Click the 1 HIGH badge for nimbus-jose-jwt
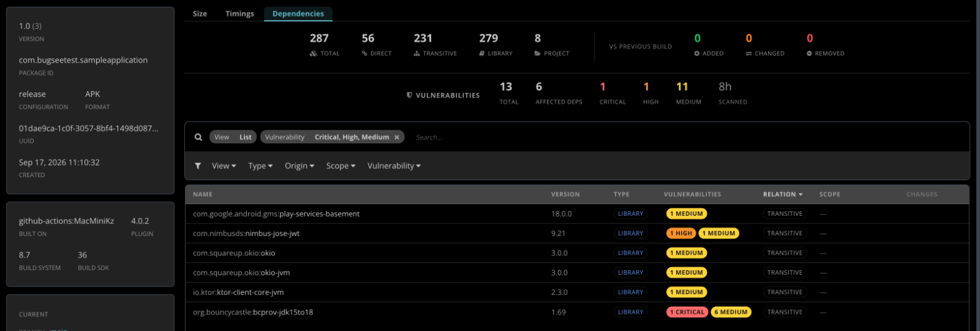The width and height of the screenshot is (980, 331). [x=681, y=233]
